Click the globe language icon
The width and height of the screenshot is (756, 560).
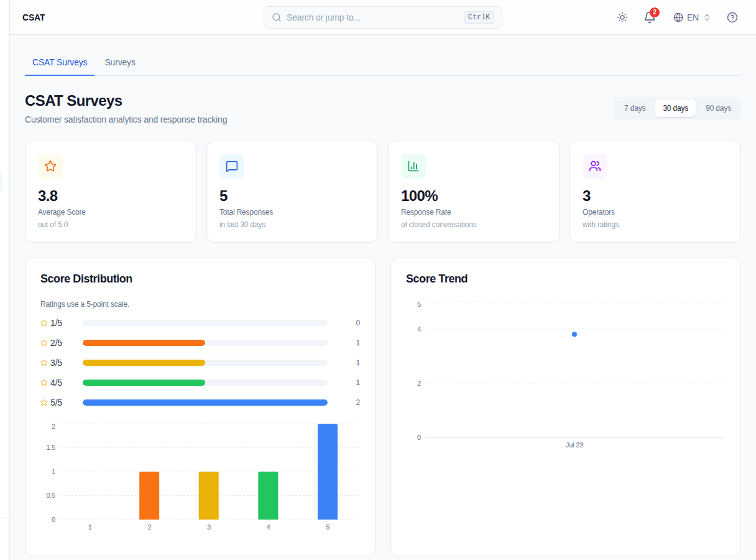point(678,17)
